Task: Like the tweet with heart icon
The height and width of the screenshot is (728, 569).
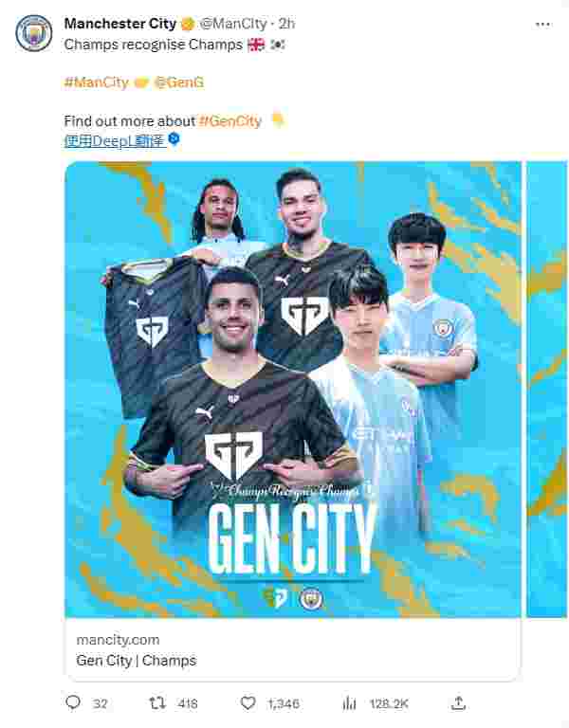Action: pyautogui.click(x=248, y=703)
